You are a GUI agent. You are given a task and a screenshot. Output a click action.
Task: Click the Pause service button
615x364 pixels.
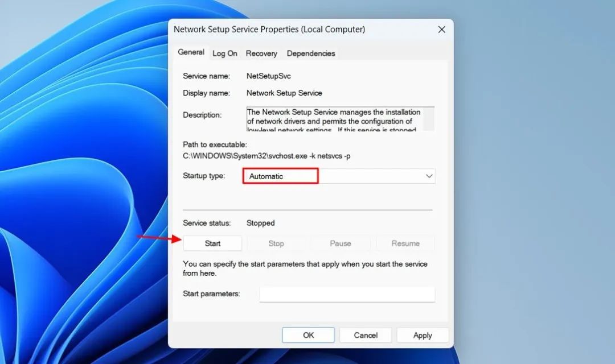(x=341, y=243)
